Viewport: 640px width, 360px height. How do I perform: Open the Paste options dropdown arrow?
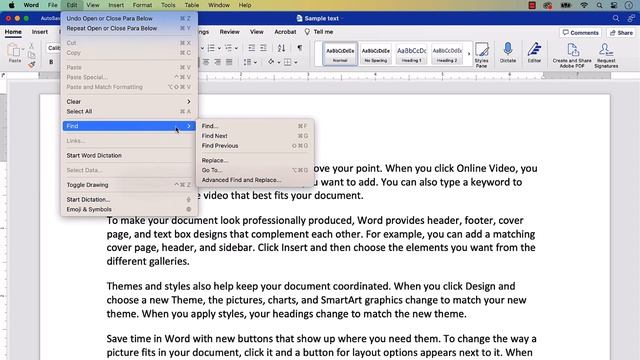coord(23,49)
